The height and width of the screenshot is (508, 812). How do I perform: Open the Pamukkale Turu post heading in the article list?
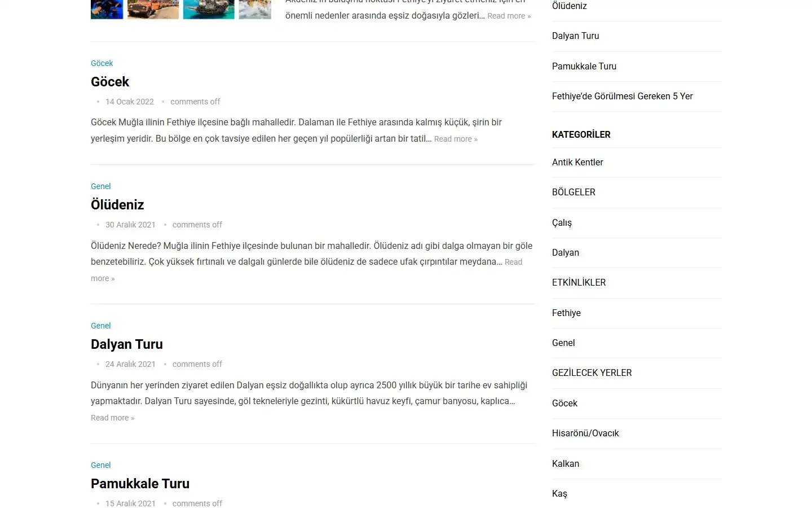[x=140, y=484]
